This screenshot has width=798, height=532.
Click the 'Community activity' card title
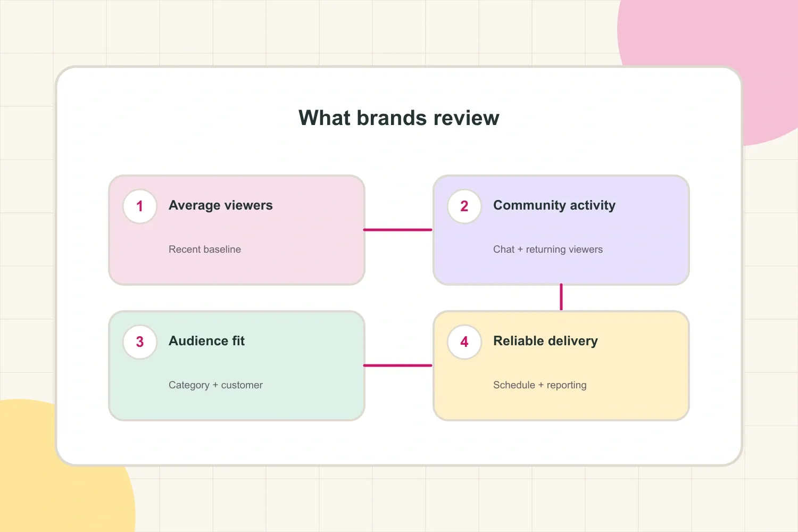point(554,205)
